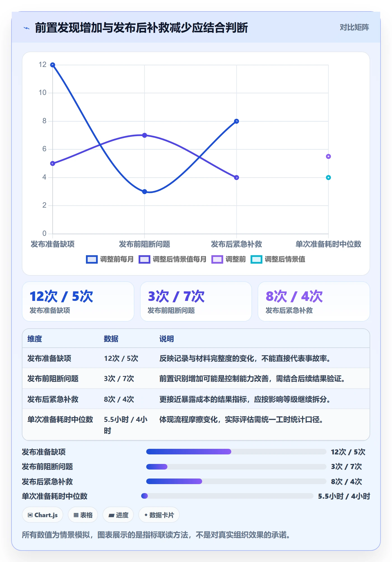Select the Chart.js chip
Image resolution: width=392 pixels, height=562 pixels.
click(43, 515)
